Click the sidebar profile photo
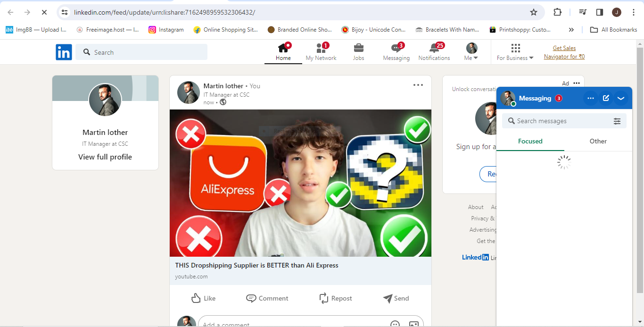This screenshot has height=327, width=644. (105, 100)
